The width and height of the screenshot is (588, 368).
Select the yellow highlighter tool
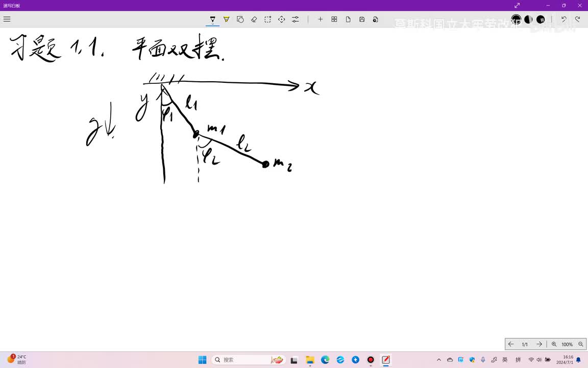227,19
